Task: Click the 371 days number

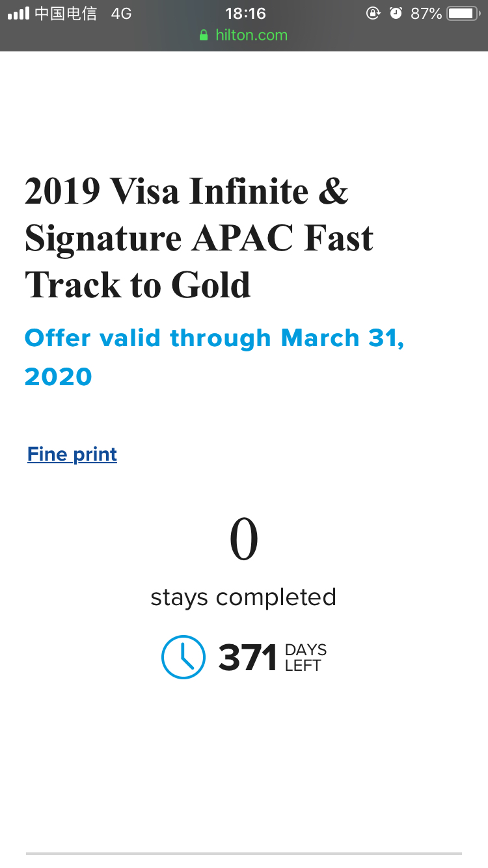Action: 248,658
